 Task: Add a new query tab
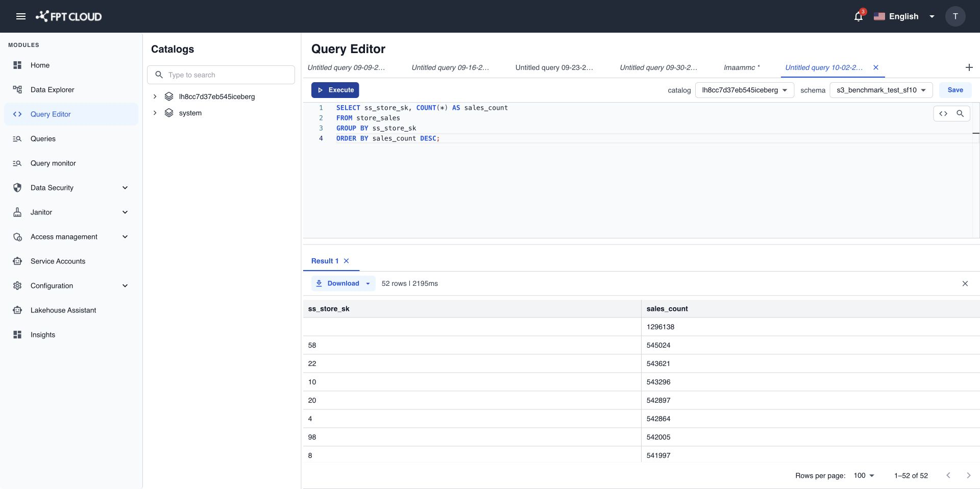[969, 67]
